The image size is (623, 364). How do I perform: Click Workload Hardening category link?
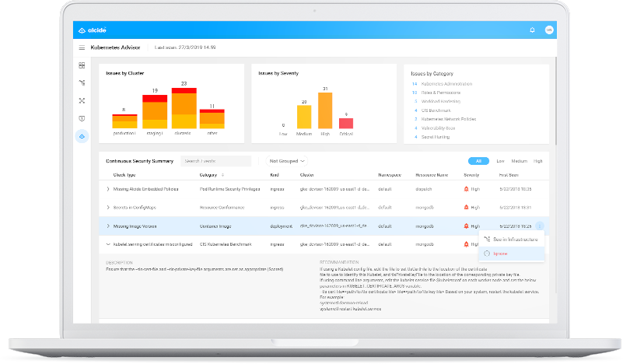[441, 101]
